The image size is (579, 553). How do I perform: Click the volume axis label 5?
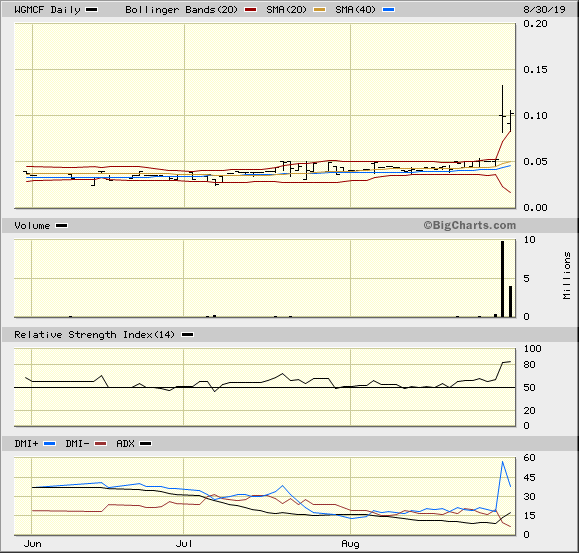pyautogui.click(x=527, y=278)
